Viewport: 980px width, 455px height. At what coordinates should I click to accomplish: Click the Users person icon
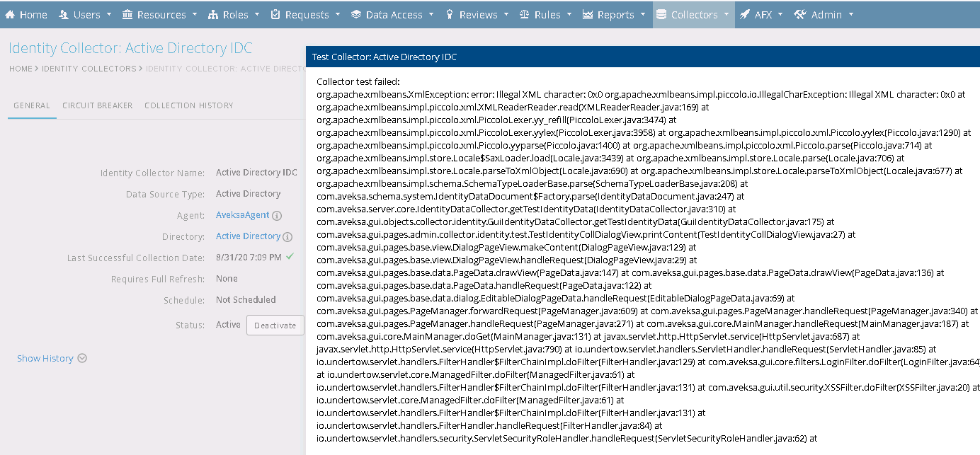[64, 15]
